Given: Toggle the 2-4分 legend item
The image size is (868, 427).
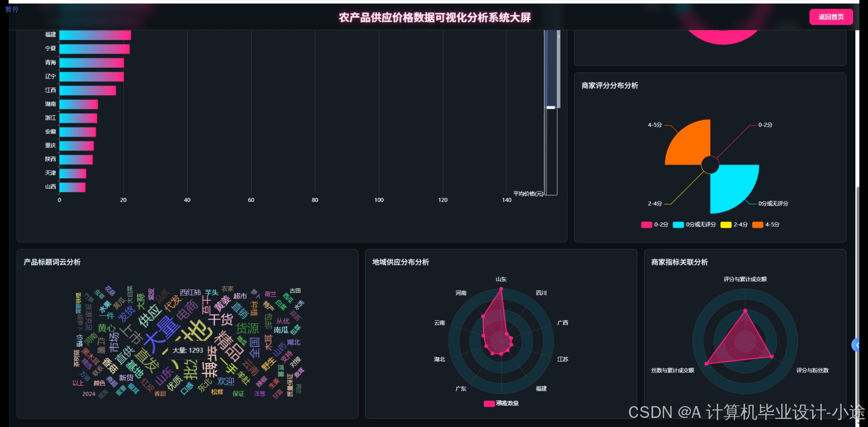Looking at the screenshot, I should point(734,225).
